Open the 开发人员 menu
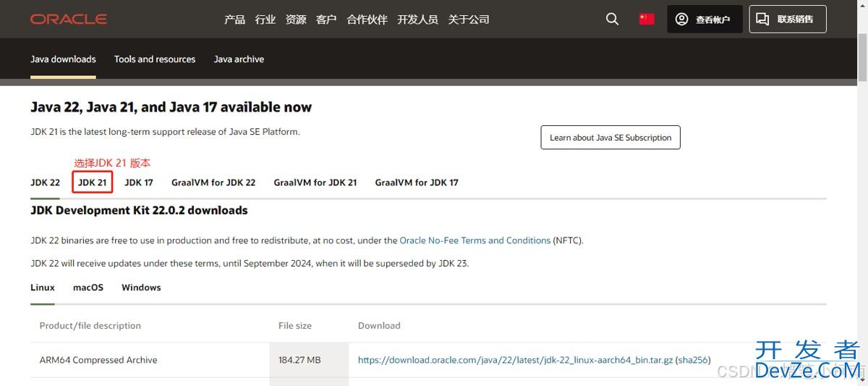This screenshot has height=386, width=868. (x=417, y=20)
